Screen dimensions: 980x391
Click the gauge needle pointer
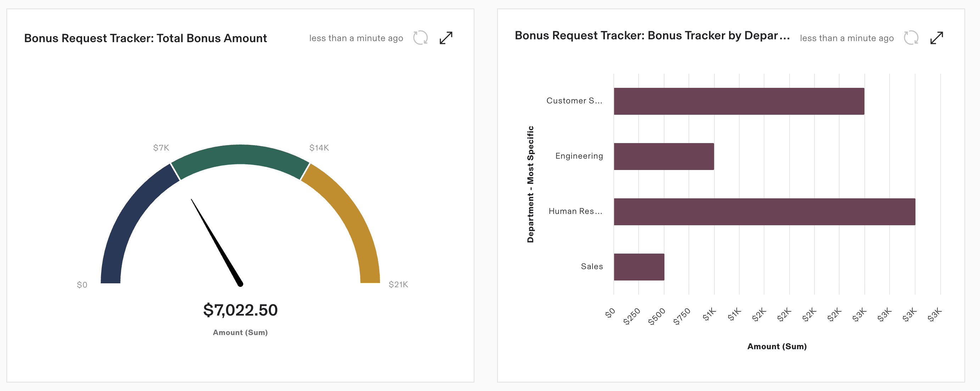point(217,243)
